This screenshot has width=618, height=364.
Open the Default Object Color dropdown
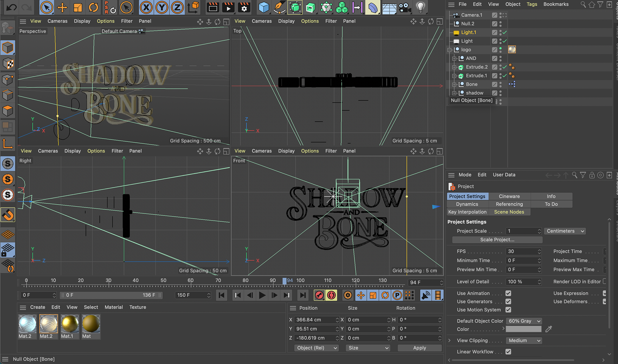(x=524, y=321)
